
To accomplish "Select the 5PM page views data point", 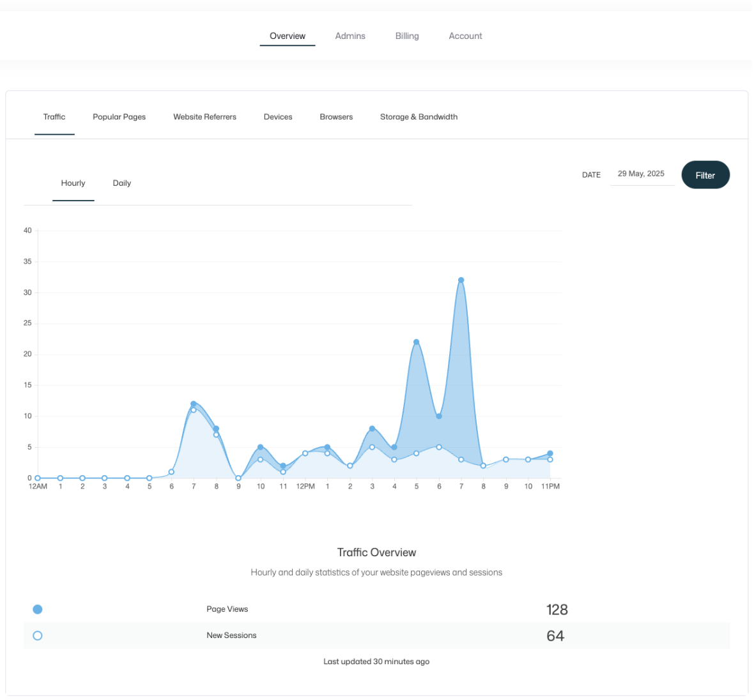I will 417,343.
